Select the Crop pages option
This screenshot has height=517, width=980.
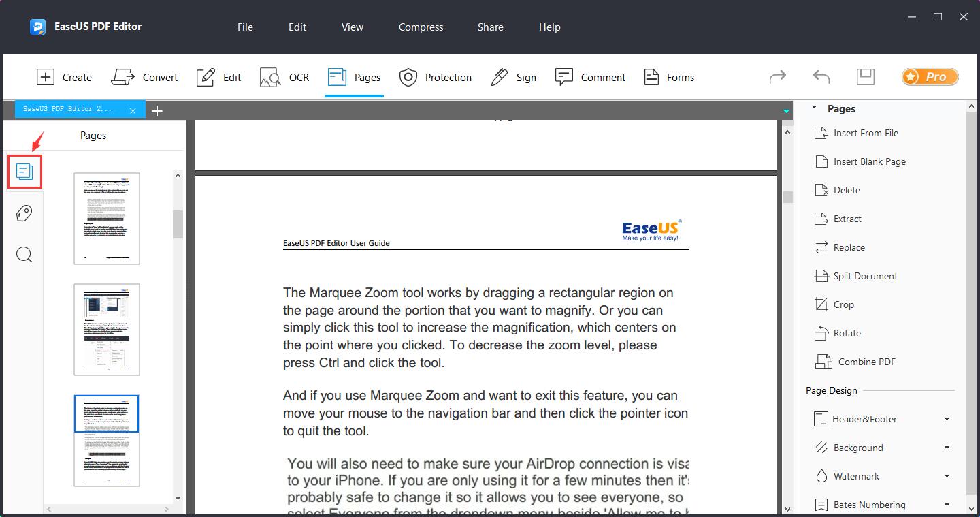tap(834, 304)
